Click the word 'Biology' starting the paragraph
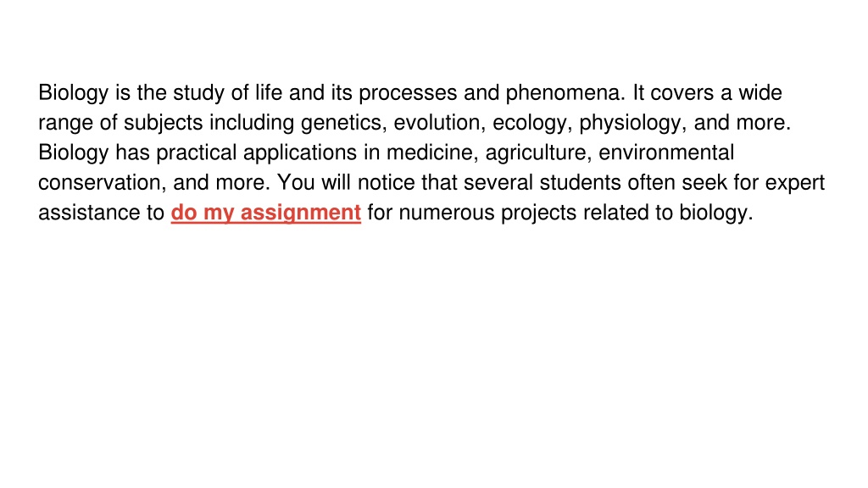This screenshot has height=488, width=868. point(73,93)
